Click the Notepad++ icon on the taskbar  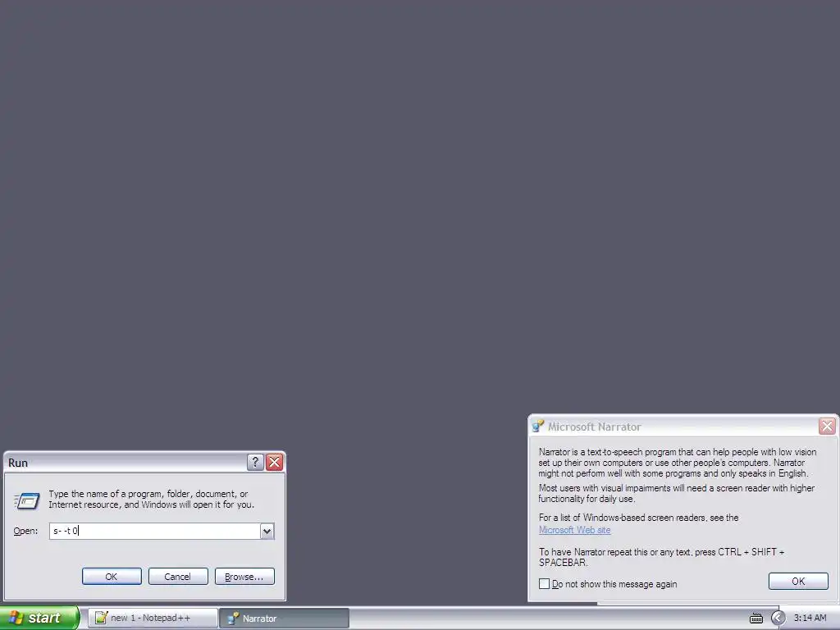tap(101, 618)
